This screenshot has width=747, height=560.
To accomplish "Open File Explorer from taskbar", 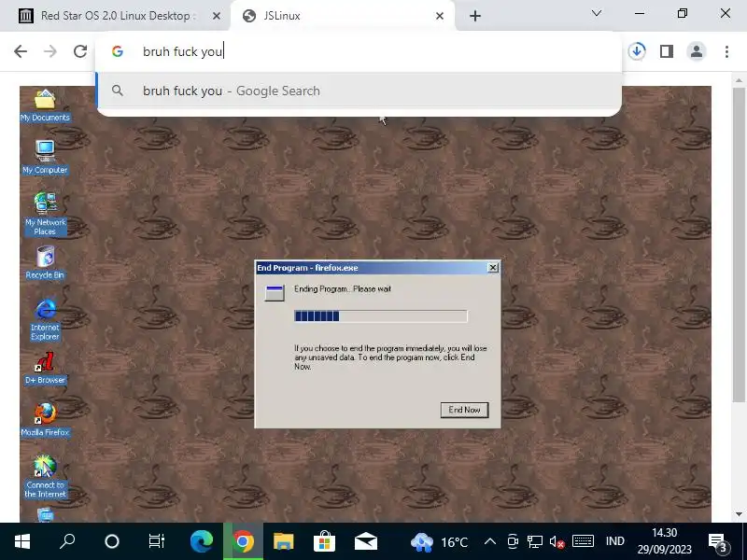I will 284,541.
